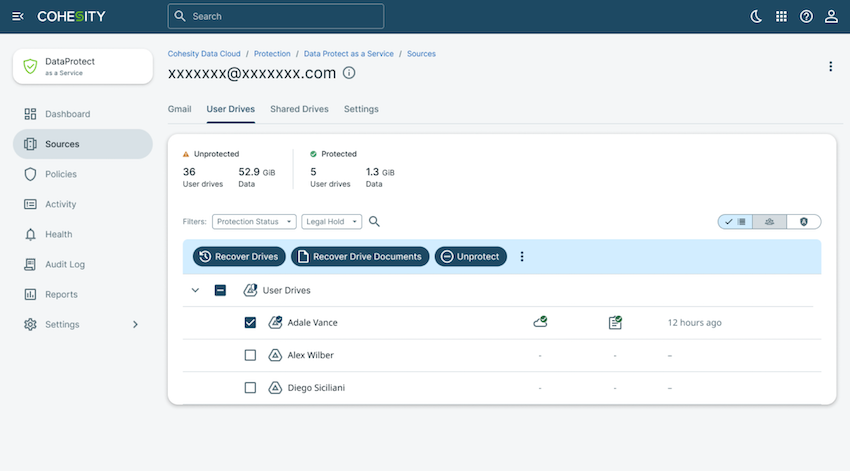This screenshot has height=471, width=850.
Task: Click the Cohesity logo
Action: 71,16
